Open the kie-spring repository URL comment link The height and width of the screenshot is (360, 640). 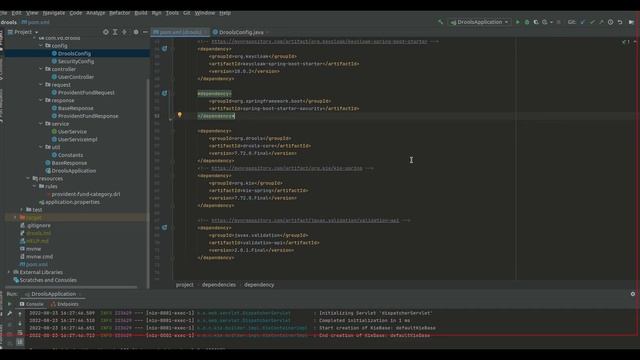tap(287, 168)
